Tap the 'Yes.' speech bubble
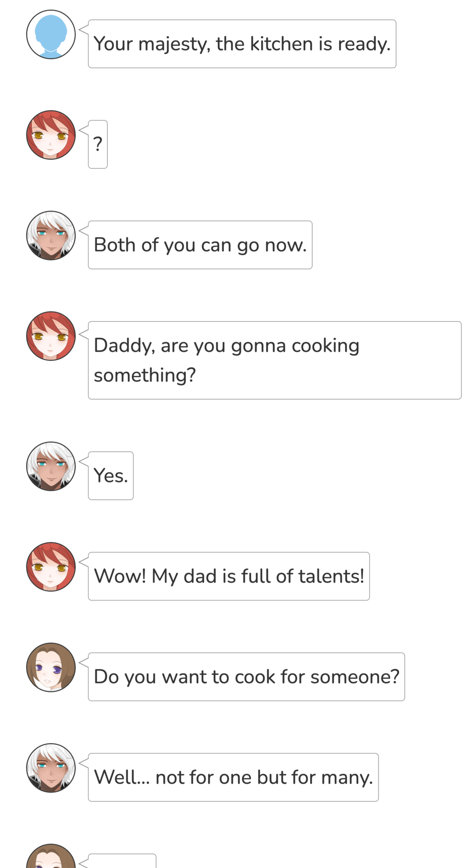The height and width of the screenshot is (868, 475). click(111, 475)
